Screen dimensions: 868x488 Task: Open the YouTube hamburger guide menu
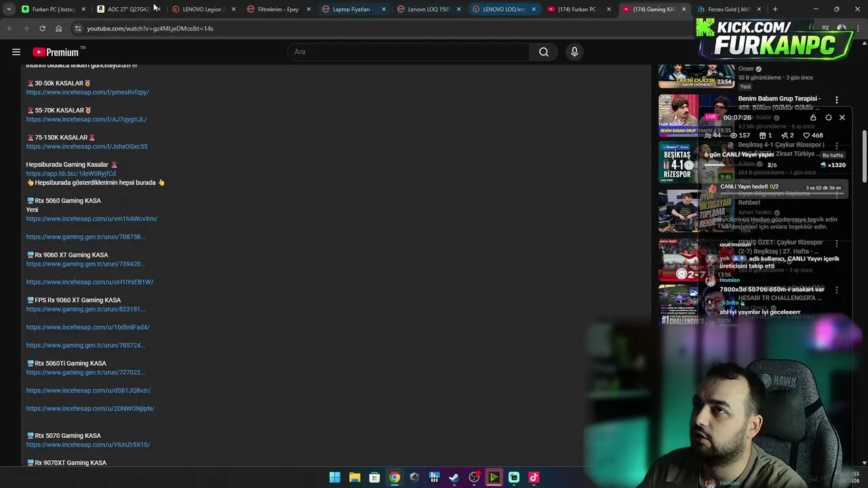(x=16, y=52)
